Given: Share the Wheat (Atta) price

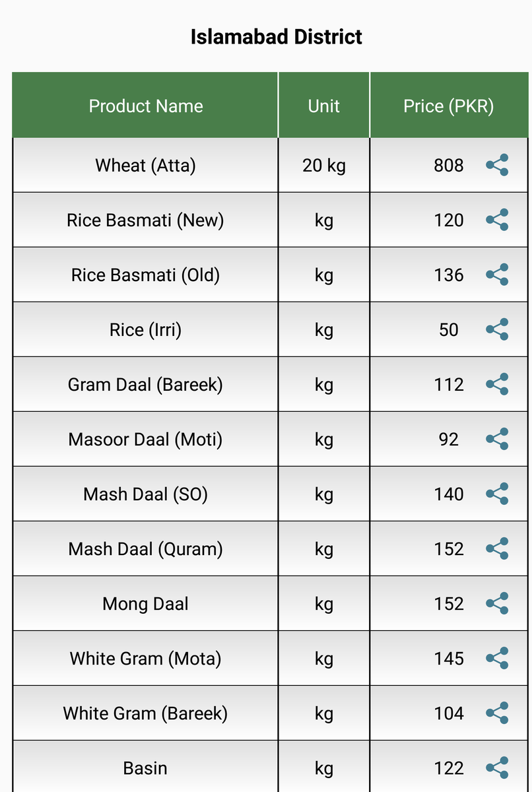Looking at the screenshot, I should (497, 165).
